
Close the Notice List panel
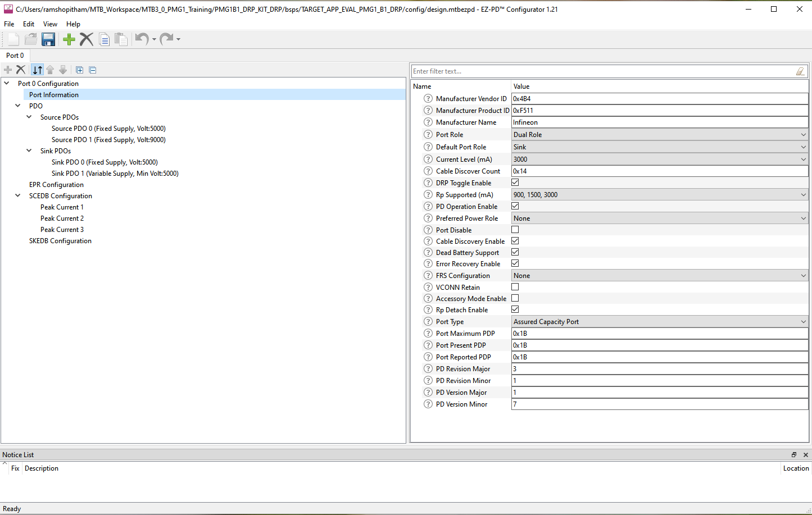pos(806,455)
